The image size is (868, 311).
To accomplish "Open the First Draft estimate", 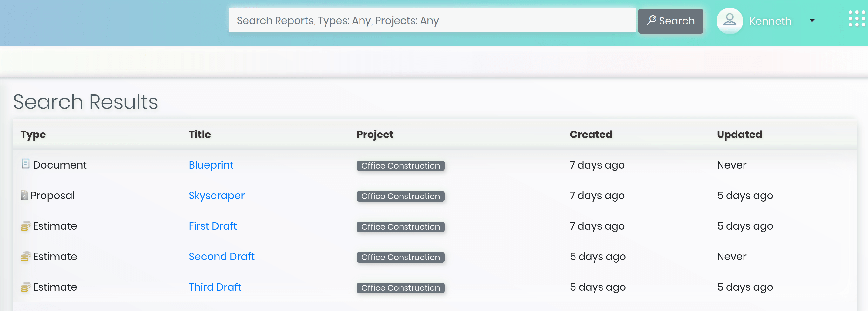I will click(x=212, y=226).
